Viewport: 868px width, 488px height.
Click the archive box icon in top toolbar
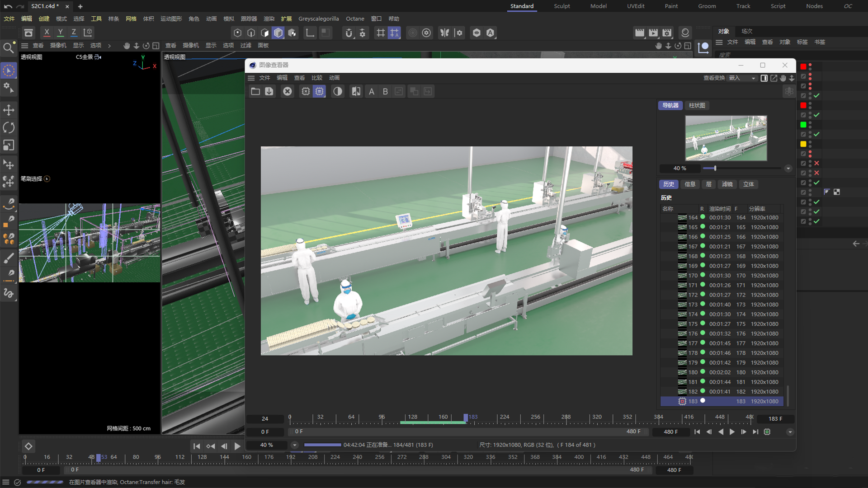pyautogui.click(x=28, y=33)
